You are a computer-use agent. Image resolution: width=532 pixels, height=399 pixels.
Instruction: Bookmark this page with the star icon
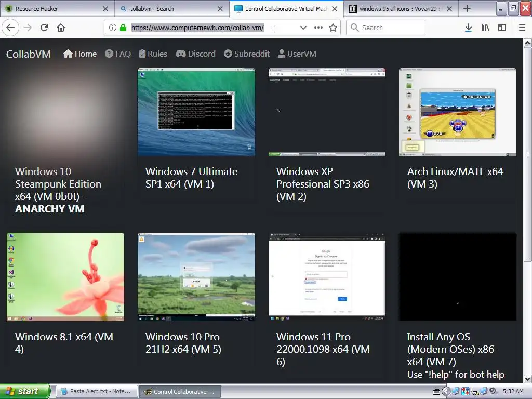333,28
